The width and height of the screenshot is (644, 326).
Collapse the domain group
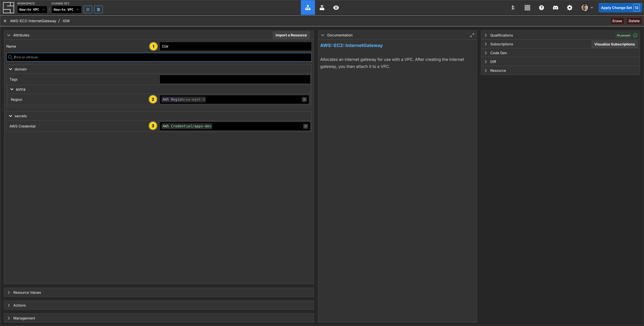[x=11, y=69]
